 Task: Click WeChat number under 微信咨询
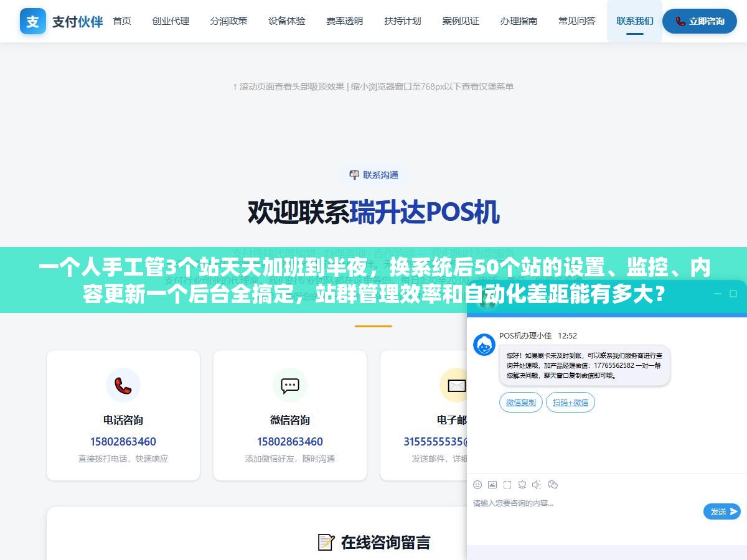pos(290,442)
